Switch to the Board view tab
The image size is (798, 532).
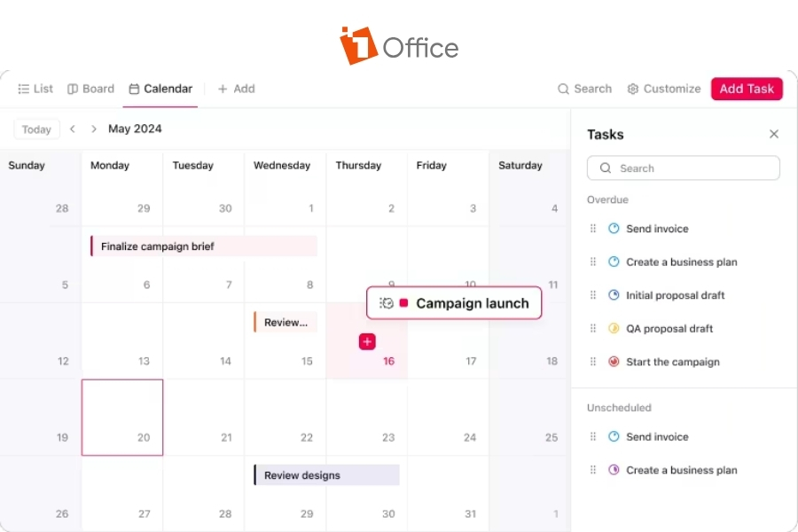90,89
